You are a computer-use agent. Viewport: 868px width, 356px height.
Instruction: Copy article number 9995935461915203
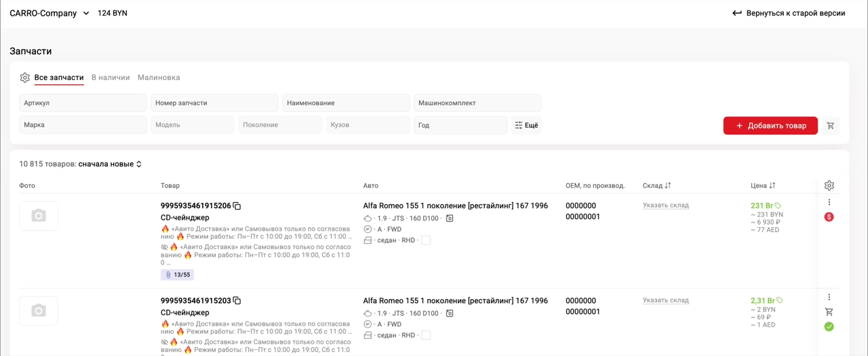point(237,301)
